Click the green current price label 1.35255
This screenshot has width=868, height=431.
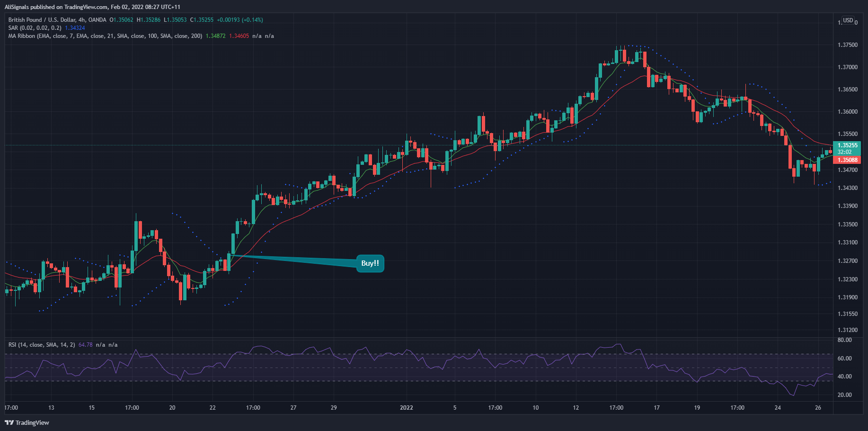pos(847,145)
